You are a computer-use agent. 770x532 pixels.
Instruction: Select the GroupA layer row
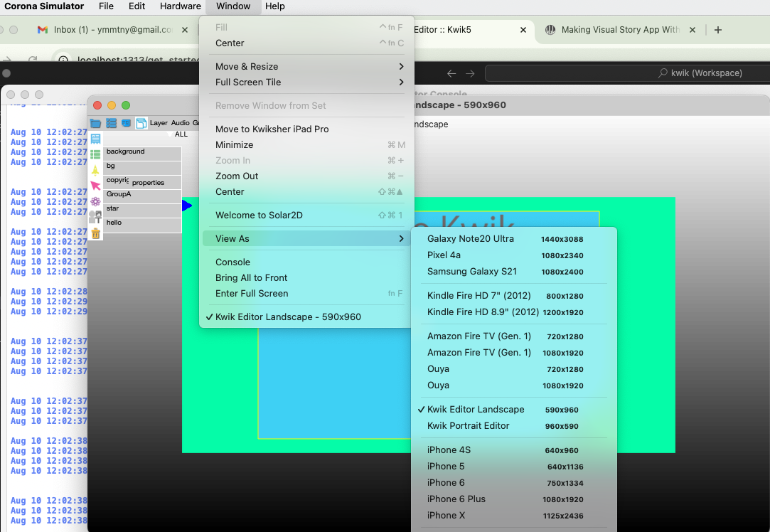click(142, 196)
